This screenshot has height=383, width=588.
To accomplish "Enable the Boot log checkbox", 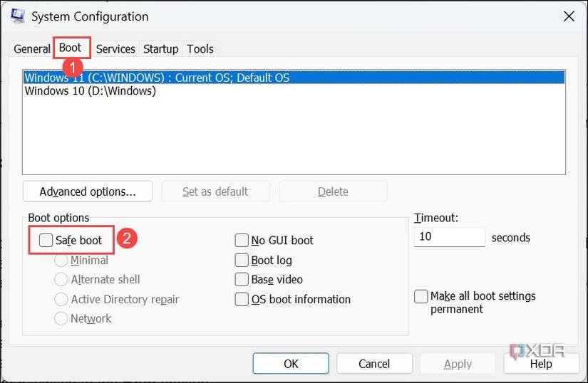I will pyautogui.click(x=242, y=261).
